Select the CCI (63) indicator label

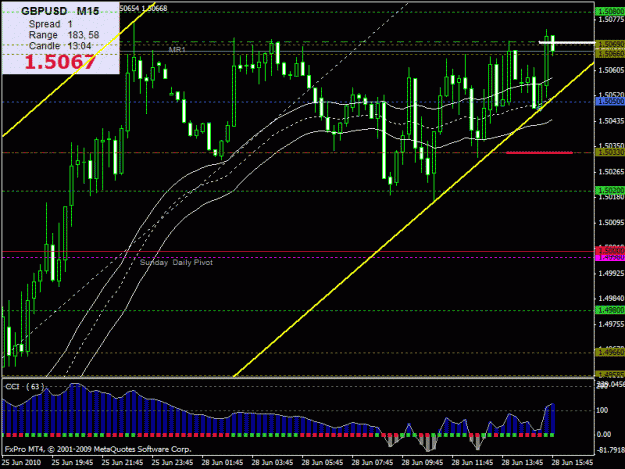(24, 387)
